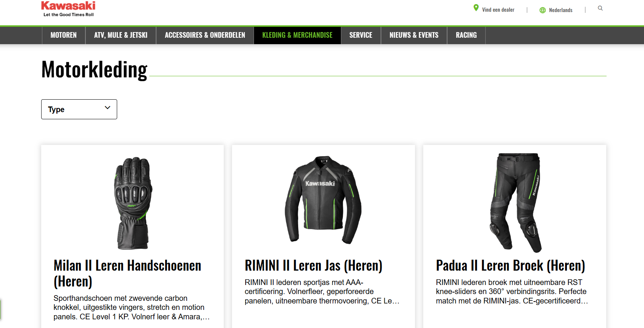Open search with the magnifier icon
Screen dimensions: 644x328
point(600,8)
